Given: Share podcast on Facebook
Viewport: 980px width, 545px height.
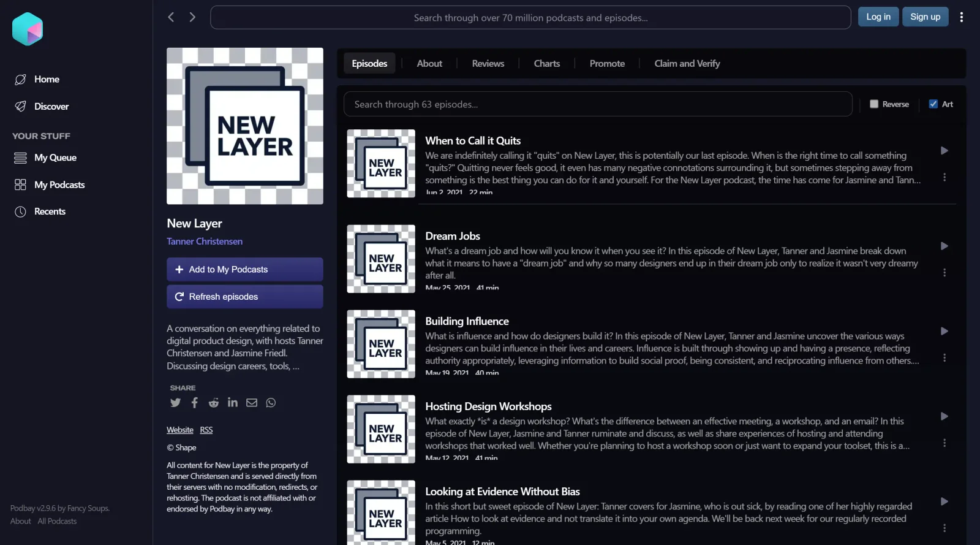Looking at the screenshot, I should click(195, 403).
